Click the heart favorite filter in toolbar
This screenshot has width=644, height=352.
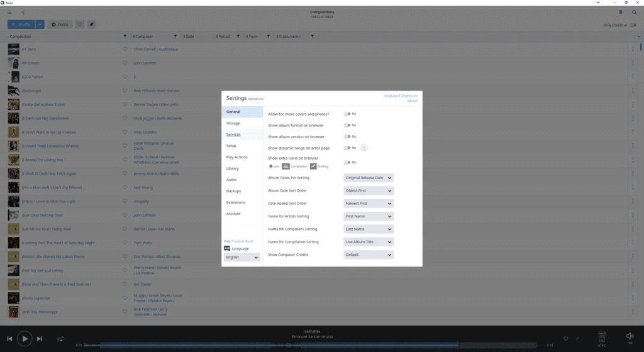(80, 25)
